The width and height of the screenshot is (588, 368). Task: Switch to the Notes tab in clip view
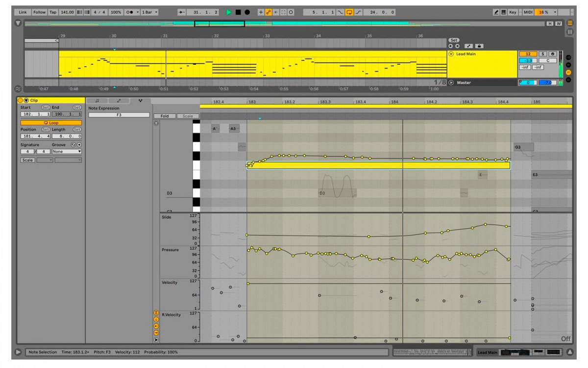click(x=97, y=101)
